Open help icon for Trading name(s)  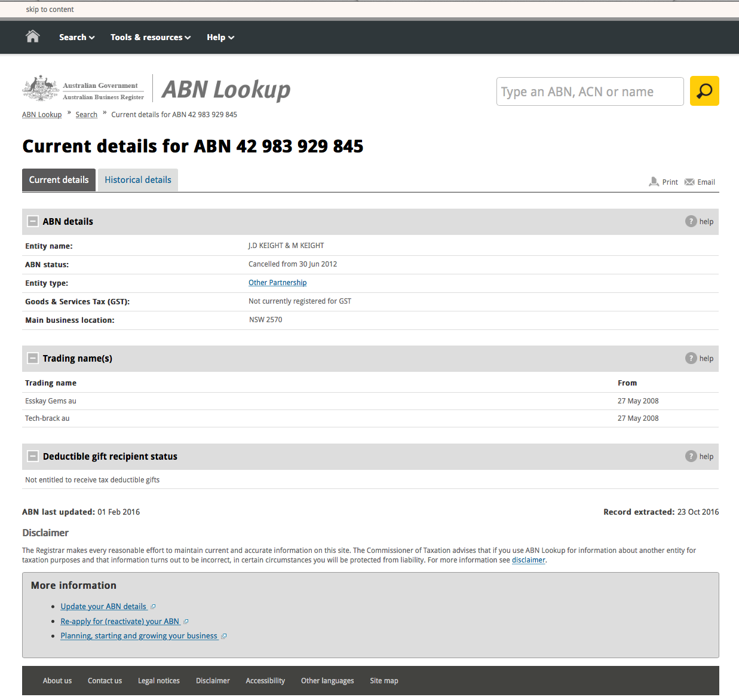coord(691,358)
